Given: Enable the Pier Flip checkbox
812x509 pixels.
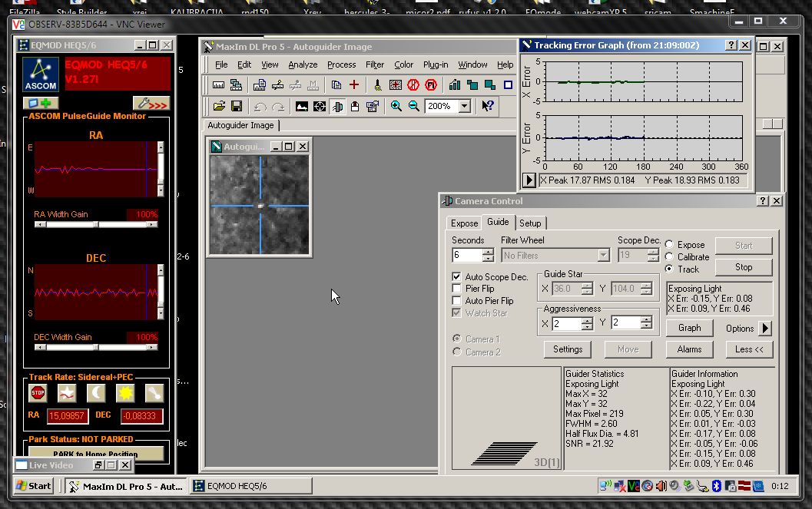Looking at the screenshot, I should click(458, 289).
